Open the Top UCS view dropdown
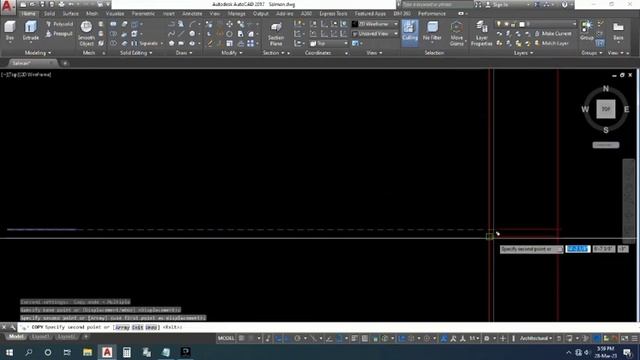640x360 pixels. (329, 43)
